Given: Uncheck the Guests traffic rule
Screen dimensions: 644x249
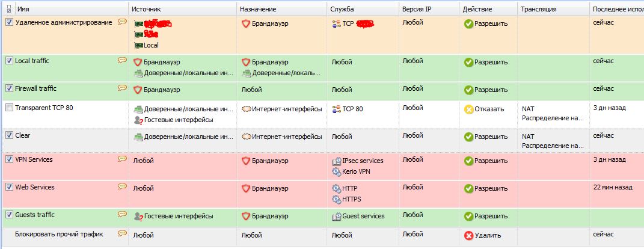Looking at the screenshot, I should click(9, 215).
